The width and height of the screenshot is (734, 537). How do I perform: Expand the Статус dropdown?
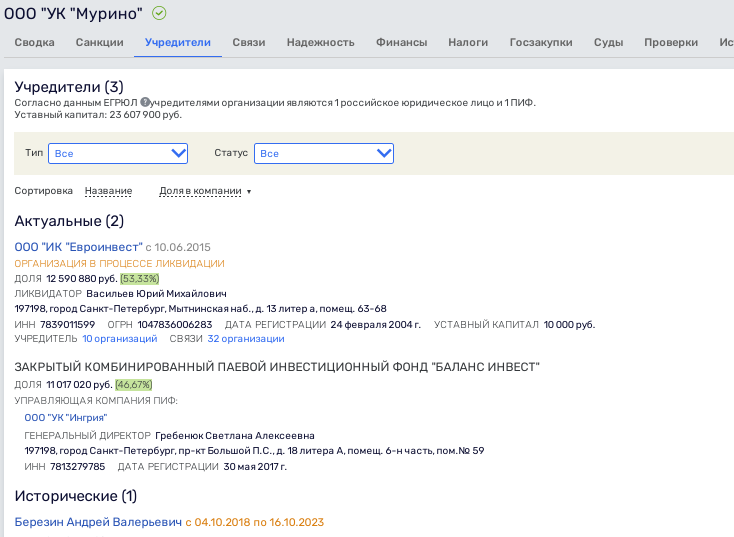(x=324, y=154)
